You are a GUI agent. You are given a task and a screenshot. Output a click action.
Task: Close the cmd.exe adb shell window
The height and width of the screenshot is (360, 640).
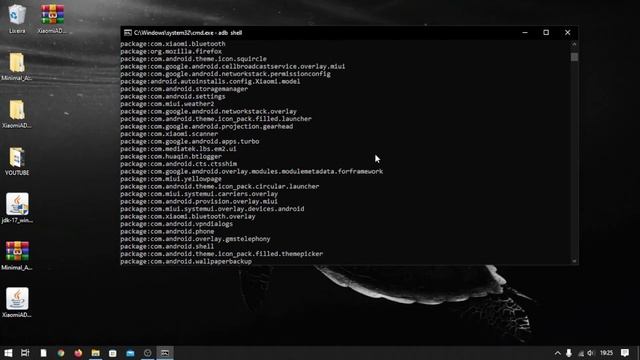coord(567,33)
